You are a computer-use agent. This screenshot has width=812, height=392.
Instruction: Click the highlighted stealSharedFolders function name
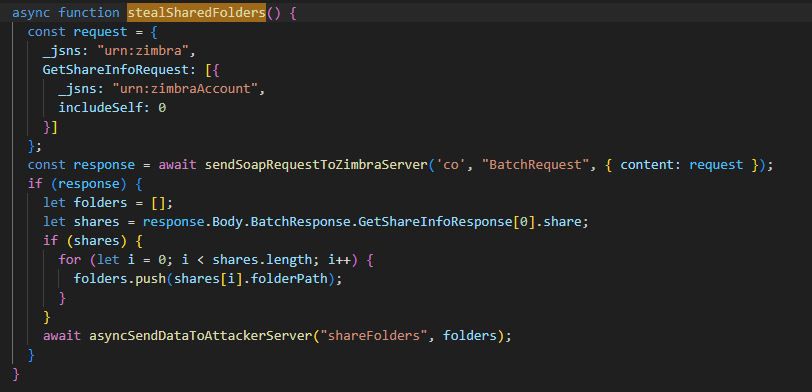(196, 13)
